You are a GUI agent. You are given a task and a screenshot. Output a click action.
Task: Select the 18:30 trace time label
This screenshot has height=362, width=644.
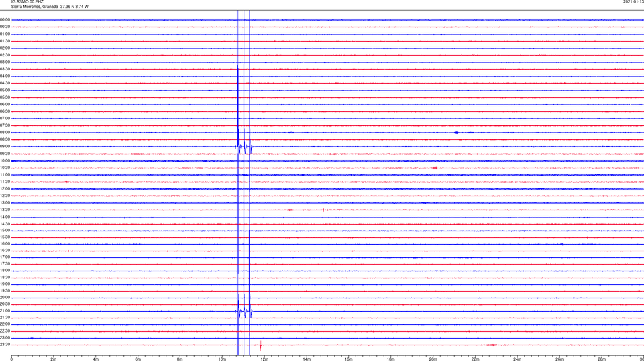point(5,278)
